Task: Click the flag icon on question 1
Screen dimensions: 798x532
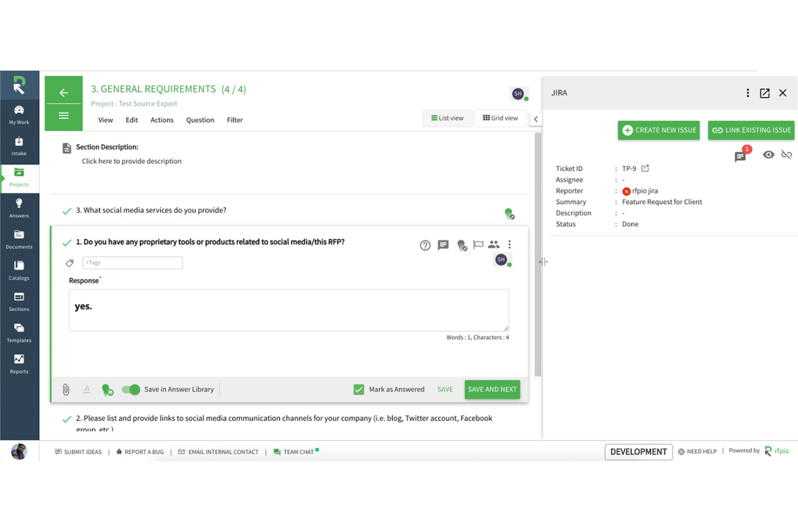Action: click(x=478, y=245)
